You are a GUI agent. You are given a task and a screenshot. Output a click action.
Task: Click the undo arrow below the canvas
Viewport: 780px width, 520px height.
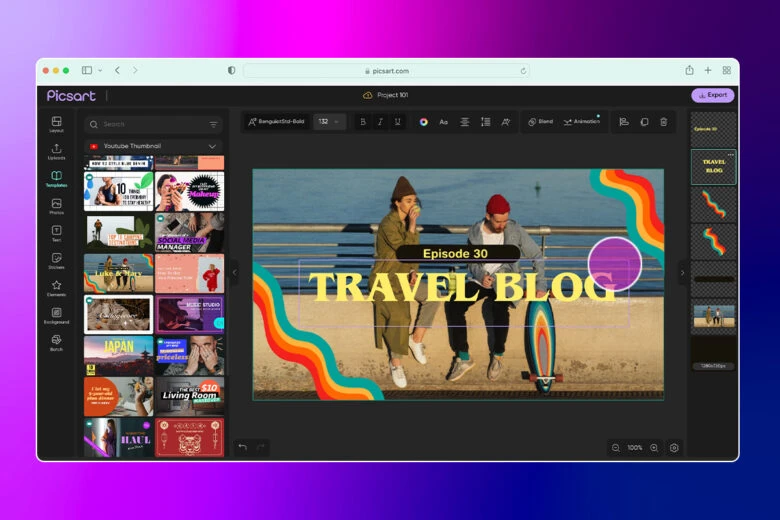[x=243, y=447]
